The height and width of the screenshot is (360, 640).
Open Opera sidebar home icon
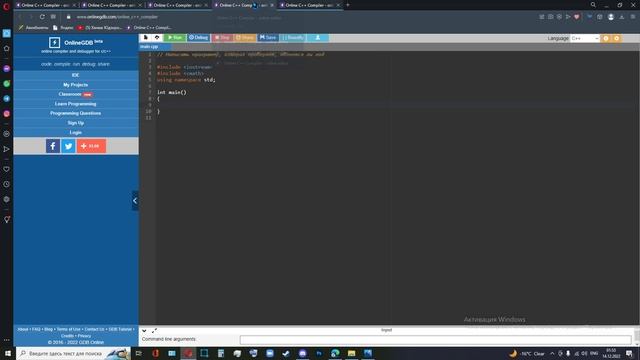click(7, 48)
